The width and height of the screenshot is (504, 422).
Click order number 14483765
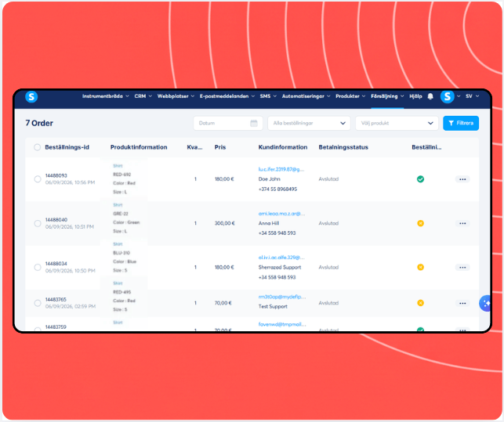(x=56, y=299)
